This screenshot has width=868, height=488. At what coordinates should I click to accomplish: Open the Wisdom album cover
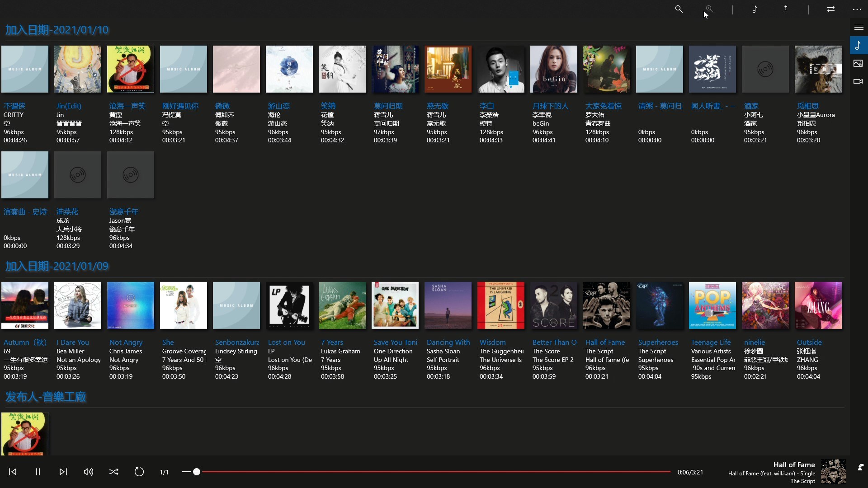click(x=501, y=305)
